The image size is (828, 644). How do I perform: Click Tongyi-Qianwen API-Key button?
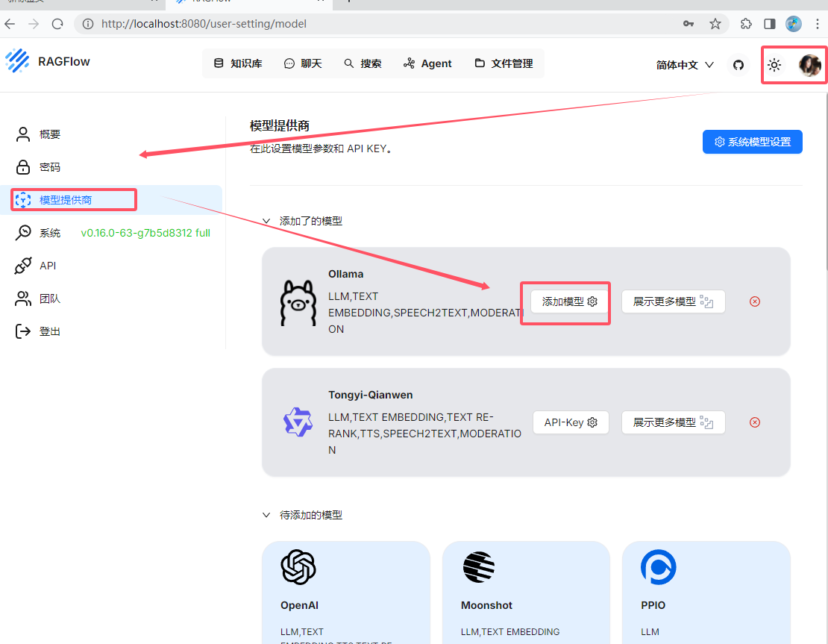click(x=571, y=422)
